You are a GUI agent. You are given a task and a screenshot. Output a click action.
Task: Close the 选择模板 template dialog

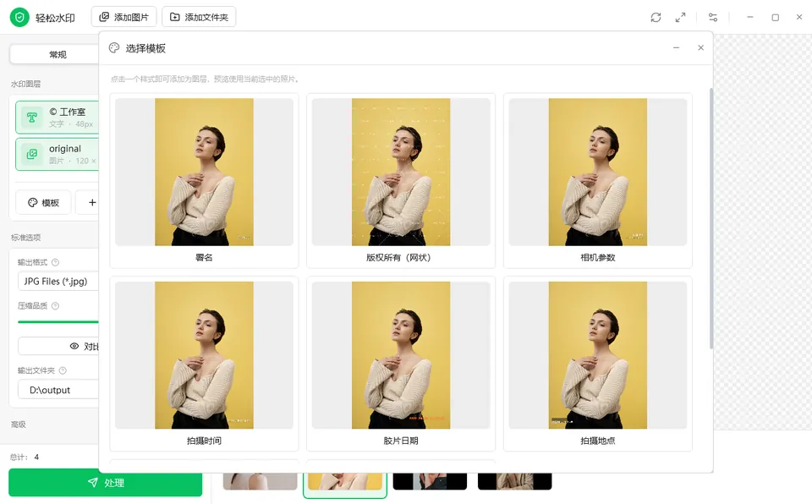pos(700,47)
